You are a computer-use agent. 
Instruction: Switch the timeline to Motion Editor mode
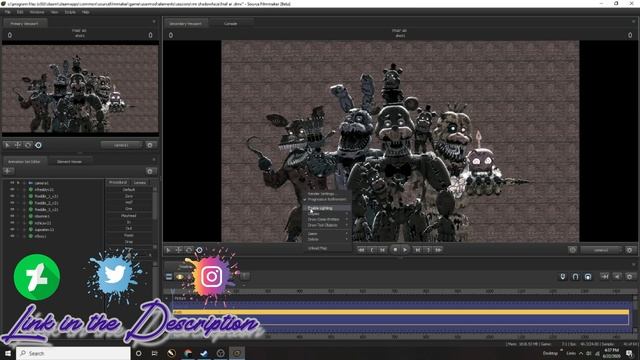point(180,277)
